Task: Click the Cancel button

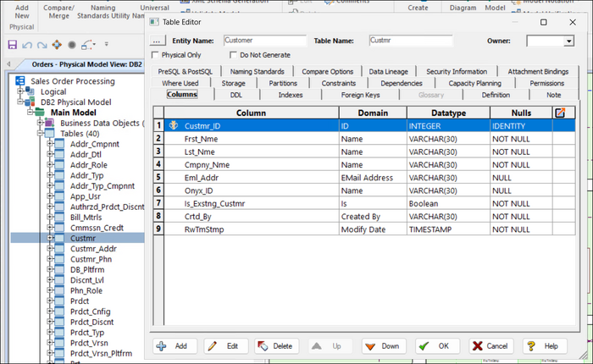Action: [491, 346]
